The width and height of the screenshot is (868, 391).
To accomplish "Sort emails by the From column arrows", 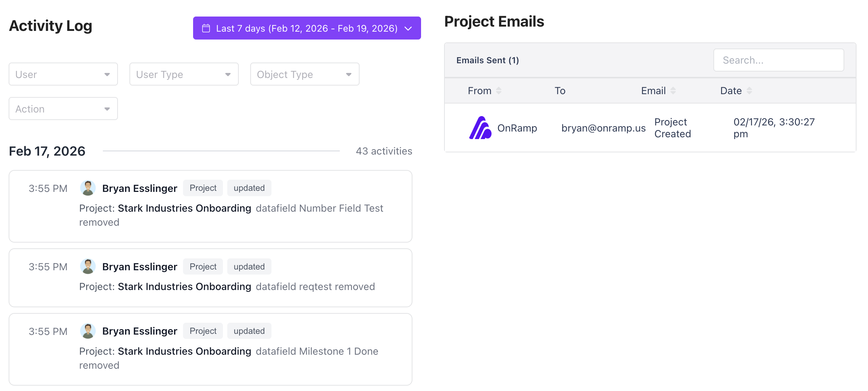I will tap(499, 91).
